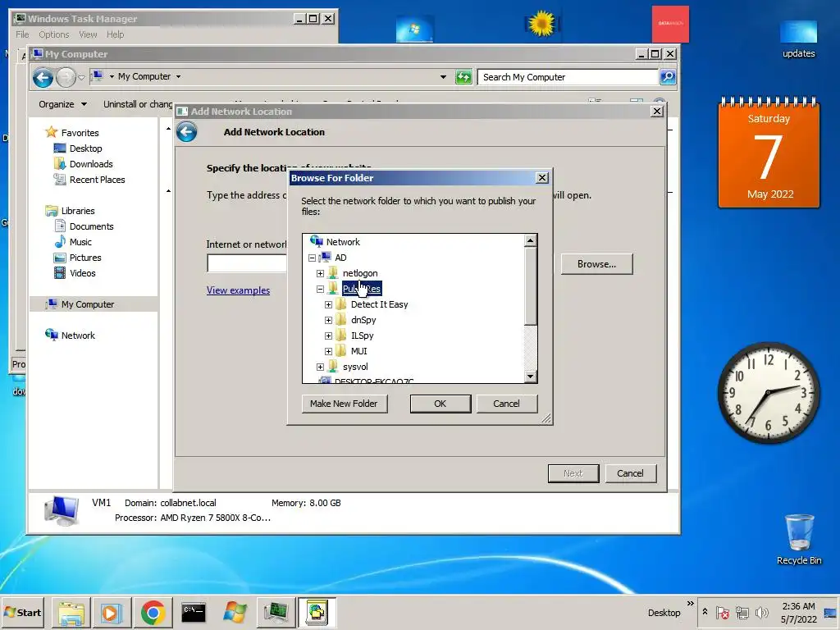Go back in Add Network Location wizard

pos(187,132)
